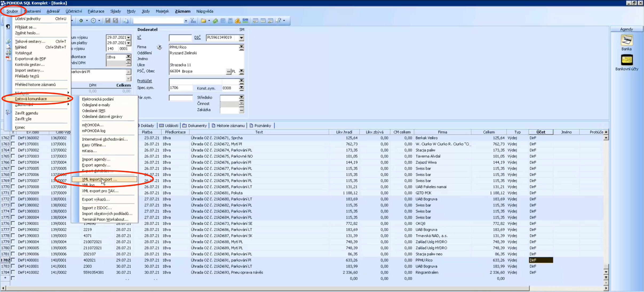644x292 pixels.
Task: Click the filter funnel toolbar icon
Action: [193, 21]
